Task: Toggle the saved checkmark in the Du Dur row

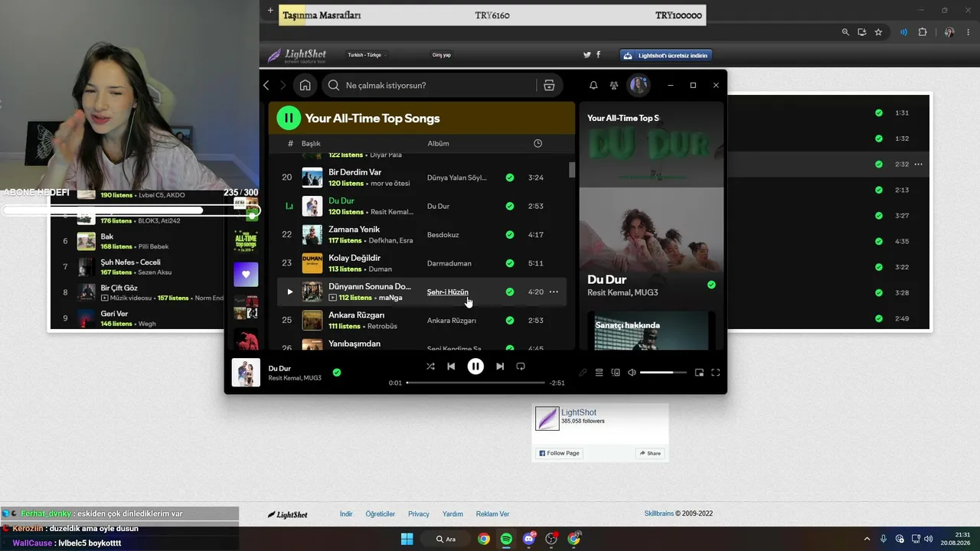Action: (510, 206)
